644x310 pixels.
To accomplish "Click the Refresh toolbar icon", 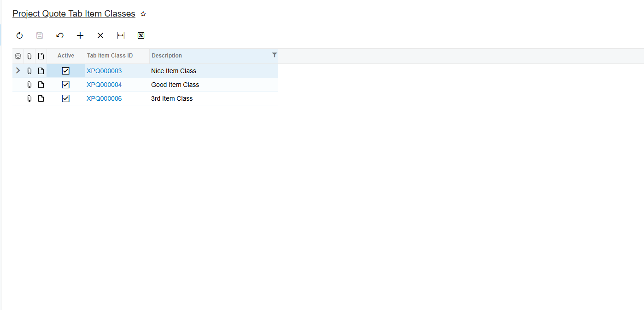I will point(19,35).
